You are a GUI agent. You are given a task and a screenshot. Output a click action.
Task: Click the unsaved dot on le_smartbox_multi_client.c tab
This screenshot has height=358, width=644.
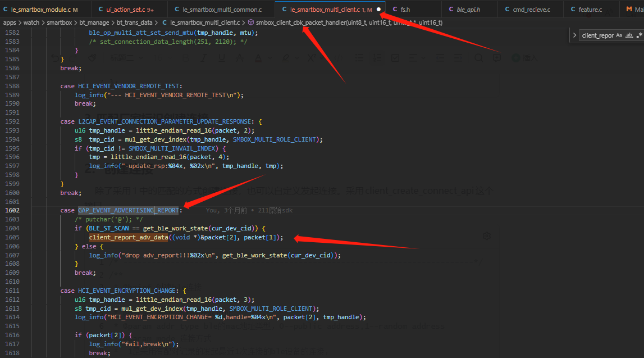[x=378, y=10]
